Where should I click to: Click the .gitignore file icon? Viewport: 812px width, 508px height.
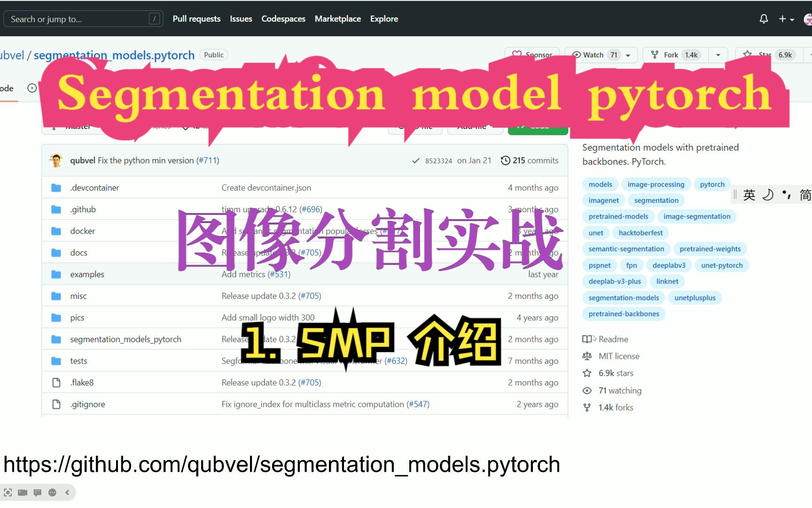coord(56,404)
